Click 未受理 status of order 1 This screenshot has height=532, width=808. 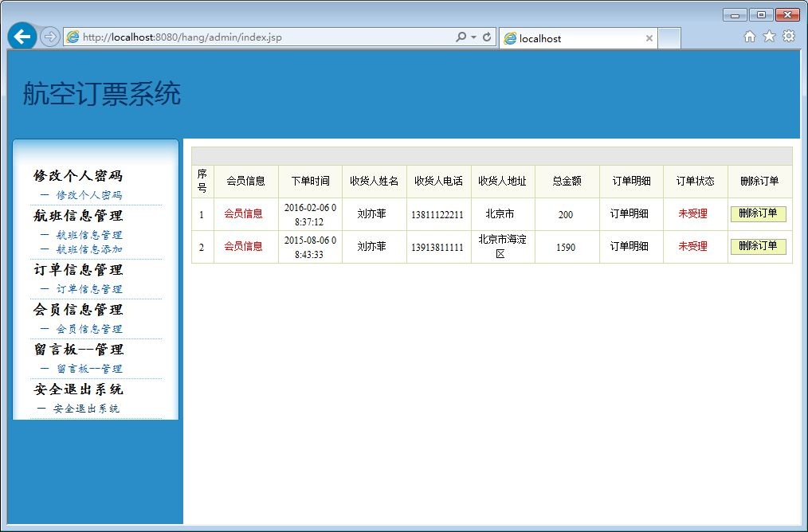coord(692,213)
